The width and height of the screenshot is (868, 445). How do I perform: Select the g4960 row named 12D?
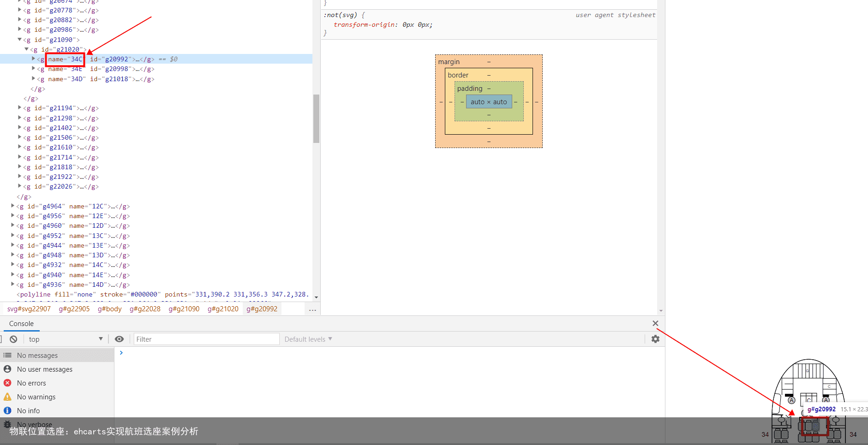point(73,225)
